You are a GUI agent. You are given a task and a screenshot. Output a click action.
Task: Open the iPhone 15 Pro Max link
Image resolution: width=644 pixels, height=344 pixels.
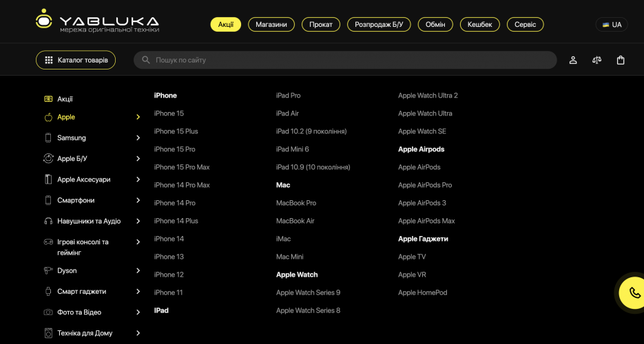[x=182, y=167]
